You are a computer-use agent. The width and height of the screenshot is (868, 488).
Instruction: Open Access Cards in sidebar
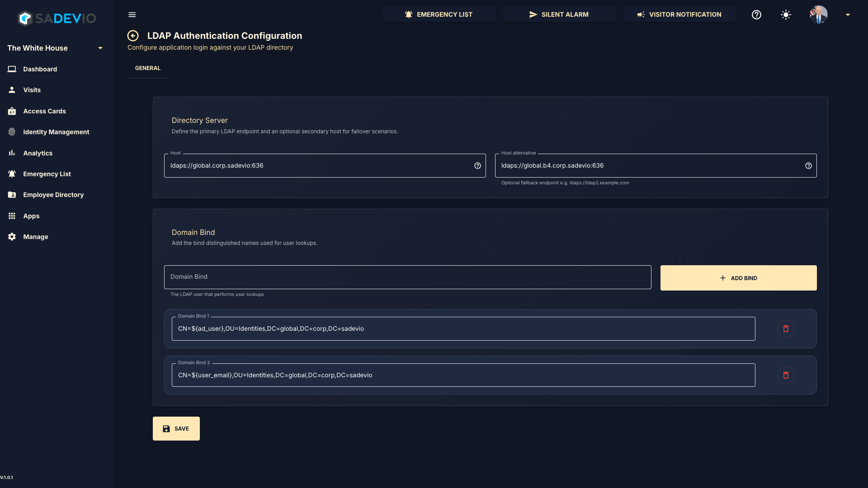pyautogui.click(x=44, y=111)
